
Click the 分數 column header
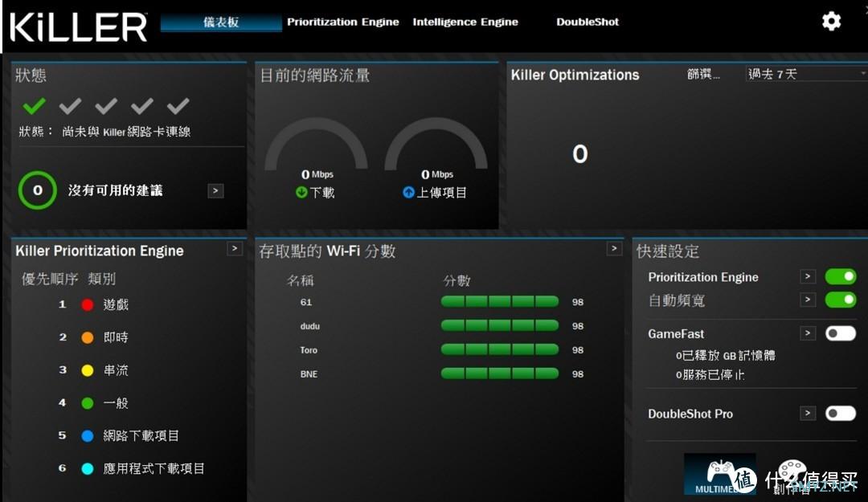coord(457,280)
